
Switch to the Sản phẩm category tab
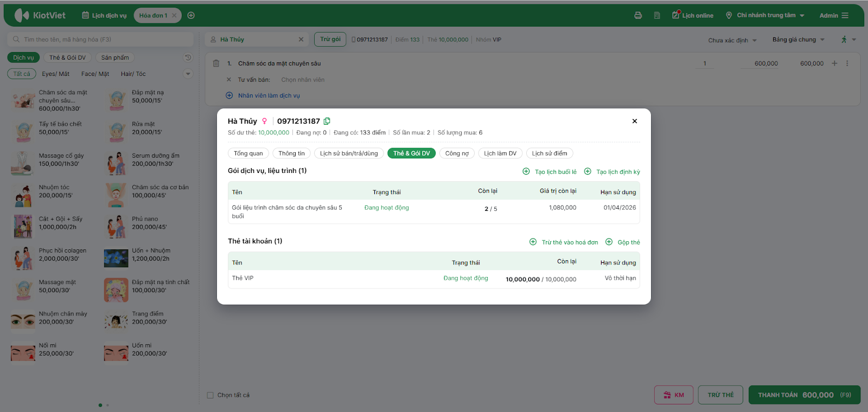pyautogui.click(x=115, y=57)
